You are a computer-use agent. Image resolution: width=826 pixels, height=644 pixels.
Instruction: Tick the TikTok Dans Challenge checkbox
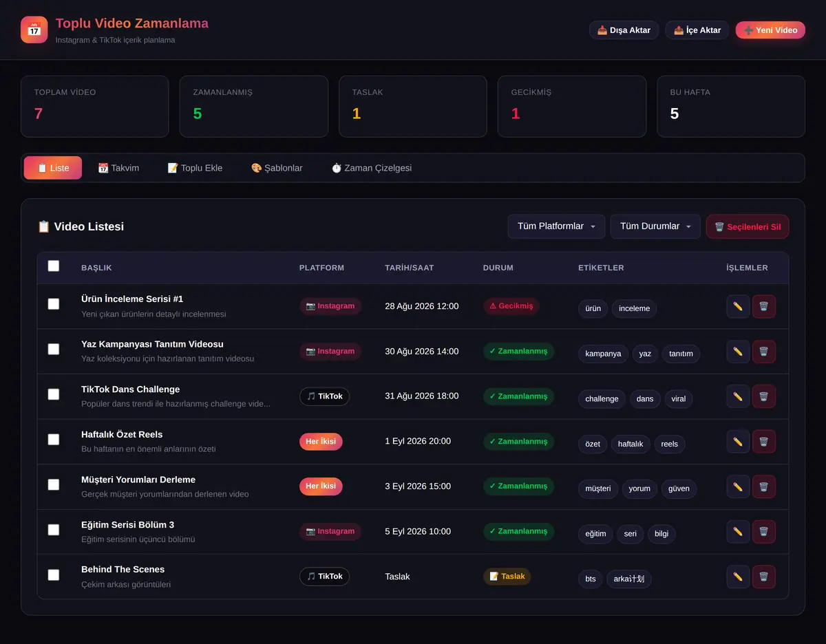click(54, 394)
